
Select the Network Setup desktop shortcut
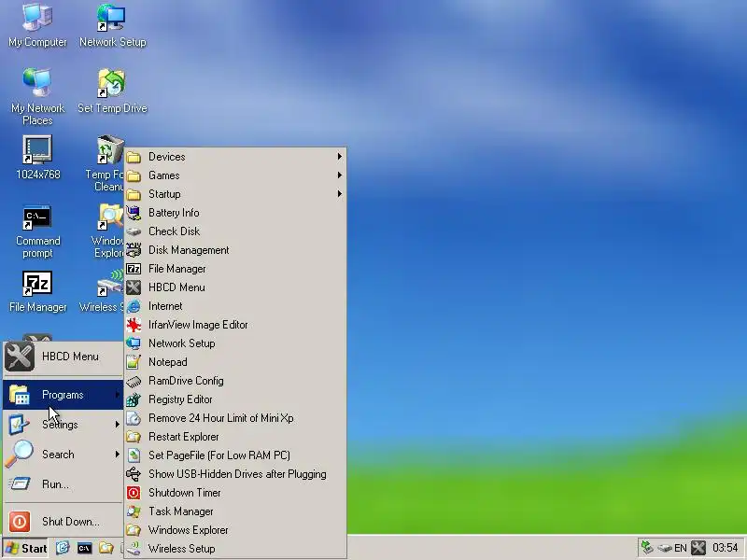[112, 25]
